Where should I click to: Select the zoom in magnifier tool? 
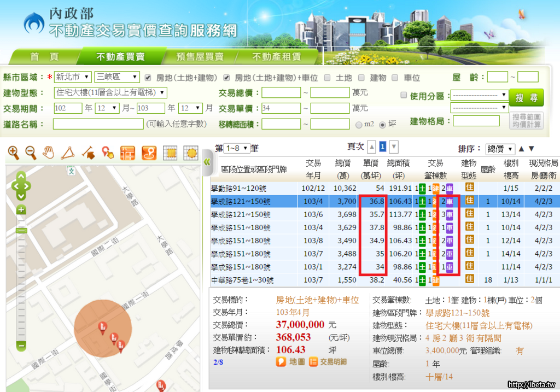coord(13,153)
